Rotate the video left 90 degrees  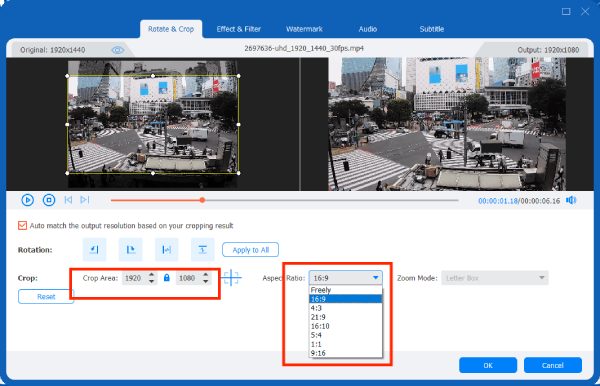click(x=94, y=249)
